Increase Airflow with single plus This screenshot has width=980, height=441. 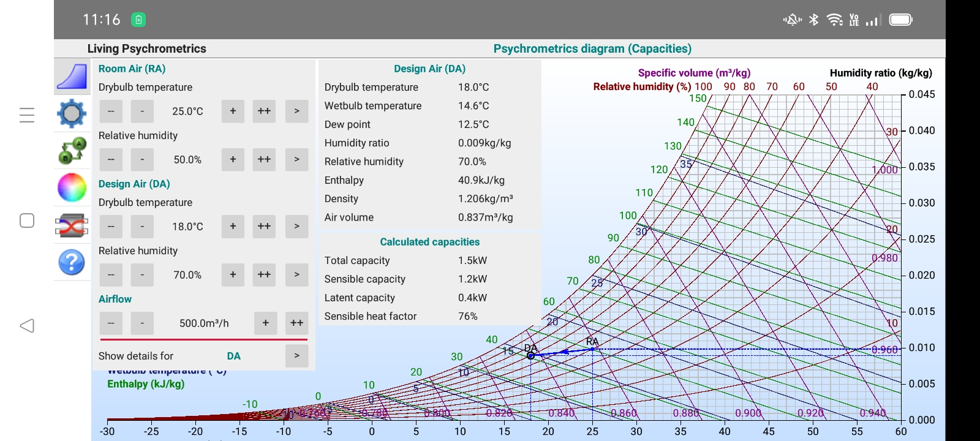(x=265, y=323)
